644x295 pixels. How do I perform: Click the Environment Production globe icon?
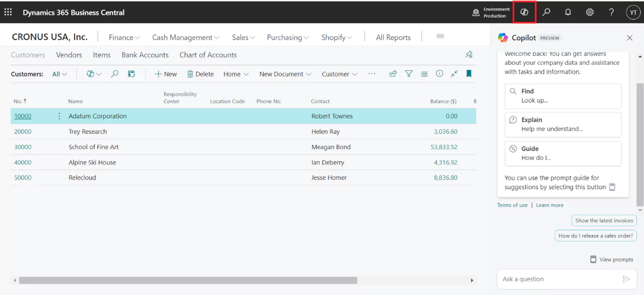click(x=476, y=13)
